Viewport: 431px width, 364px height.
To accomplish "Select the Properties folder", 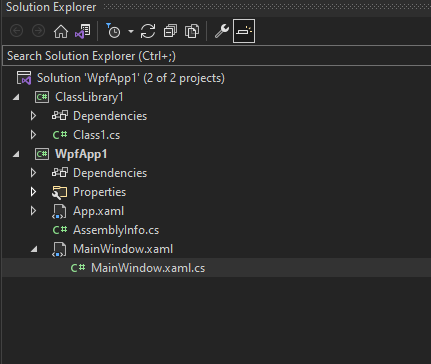I will click(x=99, y=192).
